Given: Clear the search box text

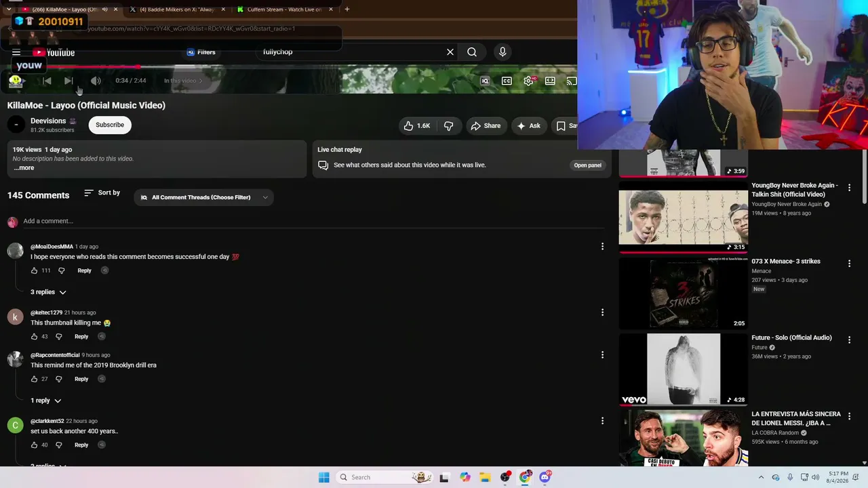Looking at the screenshot, I should click(450, 52).
